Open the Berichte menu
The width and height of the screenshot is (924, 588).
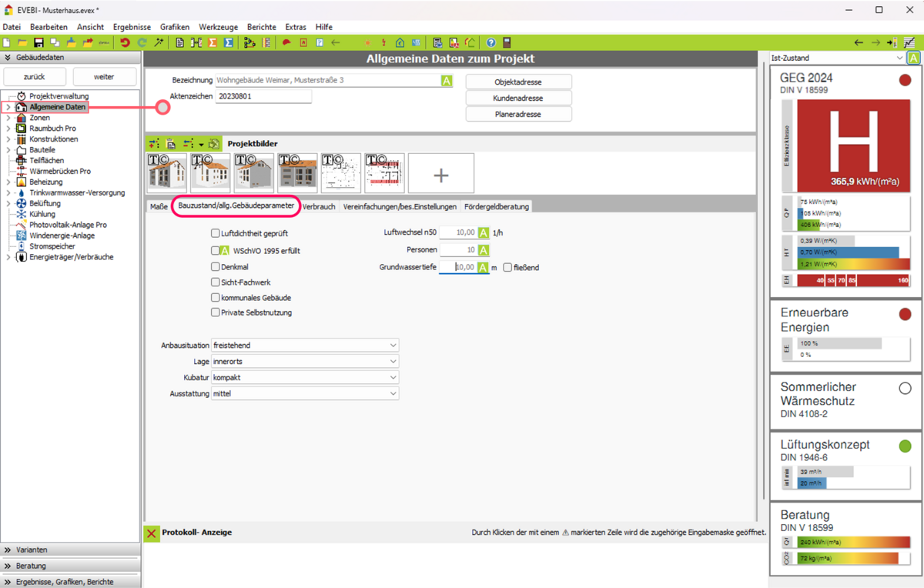coord(261,27)
